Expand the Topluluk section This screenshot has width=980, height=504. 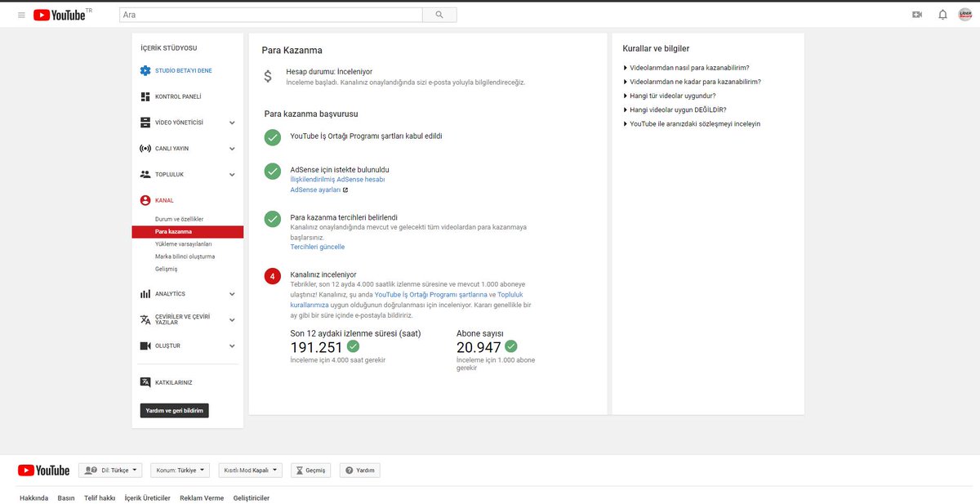tap(232, 175)
